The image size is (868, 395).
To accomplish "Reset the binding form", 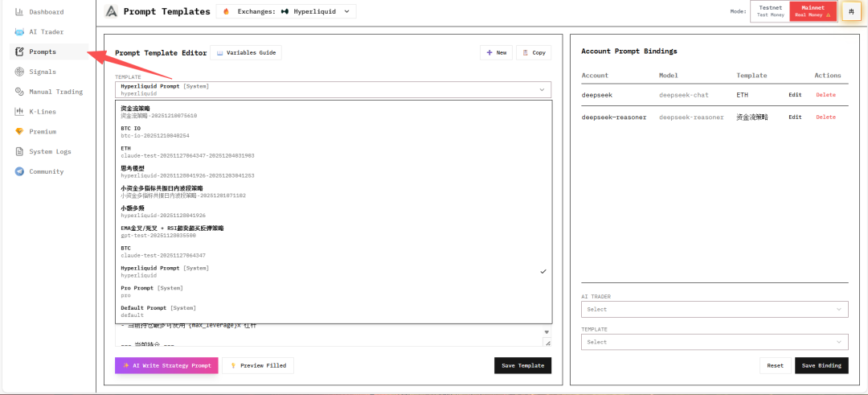I will tap(775, 366).
